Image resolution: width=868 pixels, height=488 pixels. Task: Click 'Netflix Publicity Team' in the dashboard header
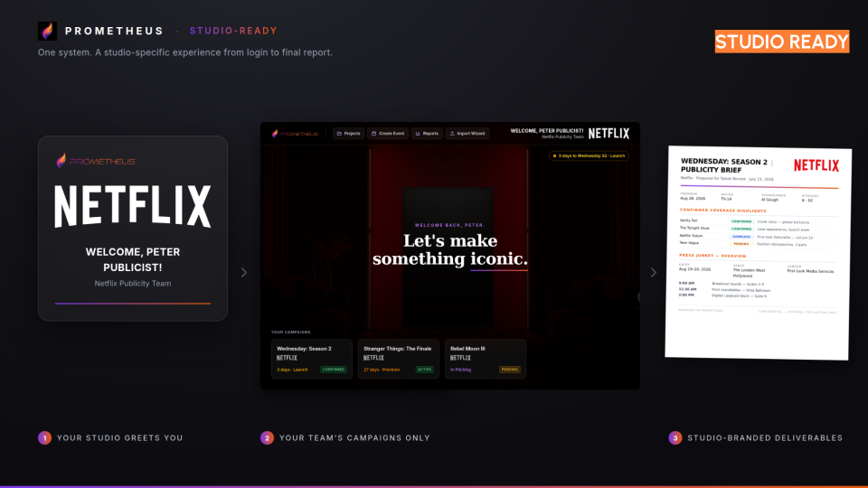pos(562,136)
